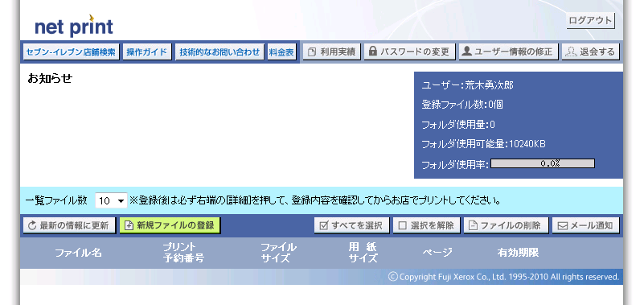Viewport: 644px width, 305px height.
Task: Click the 利用実績 document icon
Action: point(312,52)
